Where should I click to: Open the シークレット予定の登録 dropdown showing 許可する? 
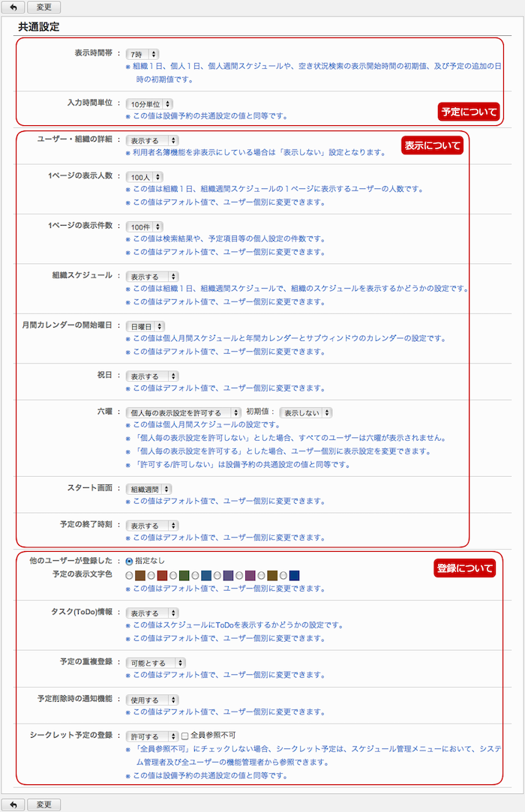point(152,736)
